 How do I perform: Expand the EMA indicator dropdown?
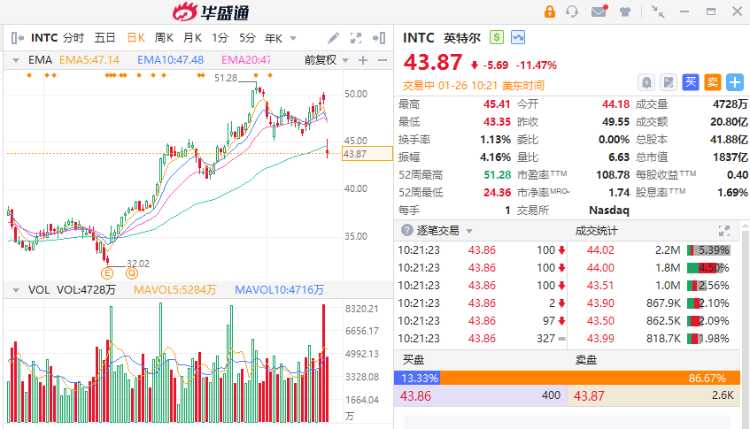tap(16, 60)
